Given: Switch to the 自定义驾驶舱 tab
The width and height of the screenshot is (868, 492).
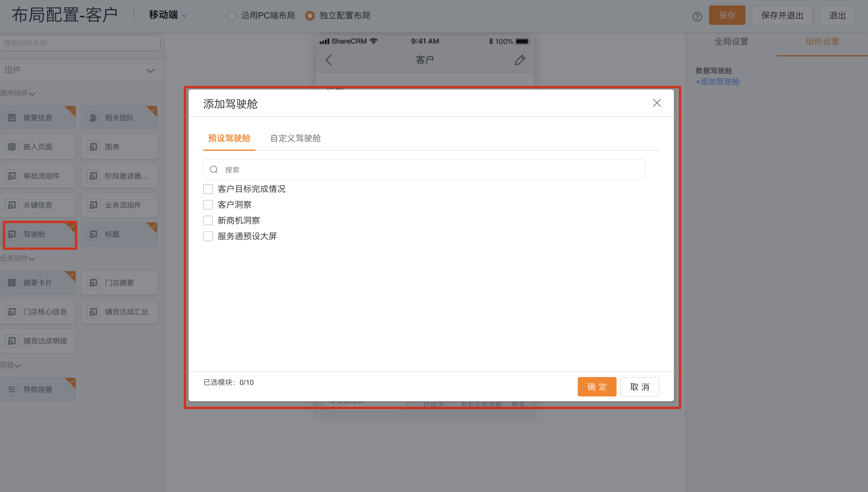Looking at the screenshot, I should pyautogui.click(x=295, y=138).
